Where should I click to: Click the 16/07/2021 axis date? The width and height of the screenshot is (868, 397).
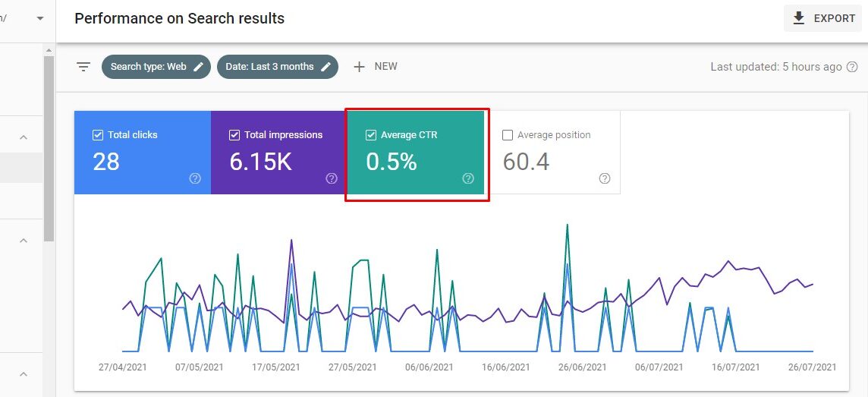point(736,367)
